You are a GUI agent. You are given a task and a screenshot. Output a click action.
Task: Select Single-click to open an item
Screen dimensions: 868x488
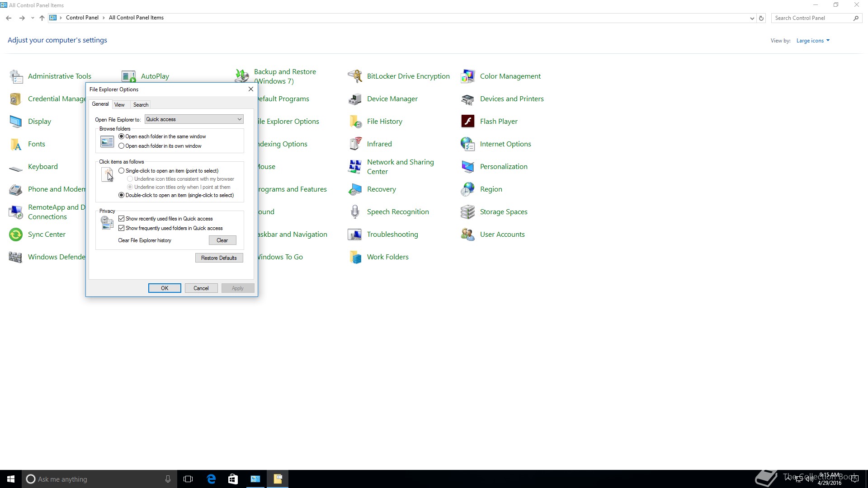coord(168,171)
